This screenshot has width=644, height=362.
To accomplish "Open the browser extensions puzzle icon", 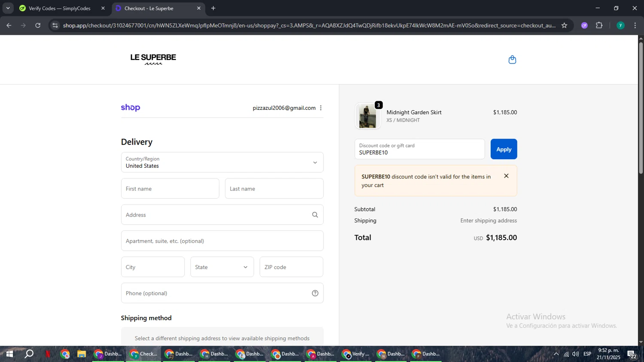I will coord(599,25).
